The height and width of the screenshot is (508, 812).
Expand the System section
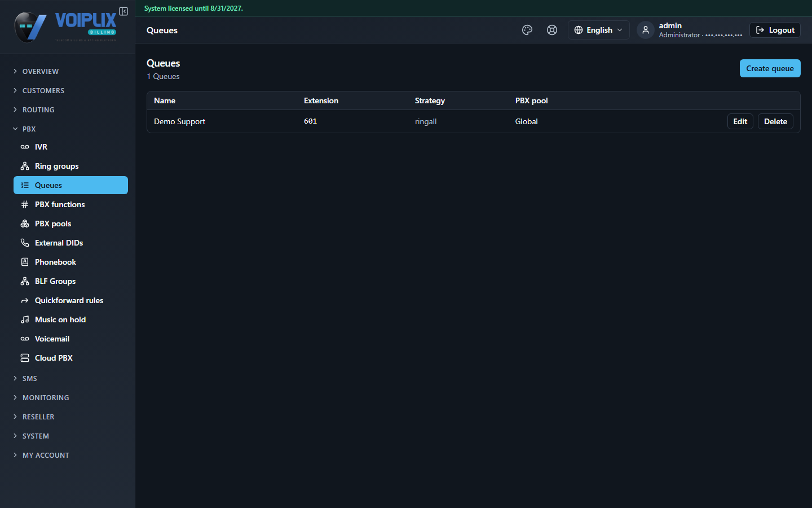tap(70, 436)
